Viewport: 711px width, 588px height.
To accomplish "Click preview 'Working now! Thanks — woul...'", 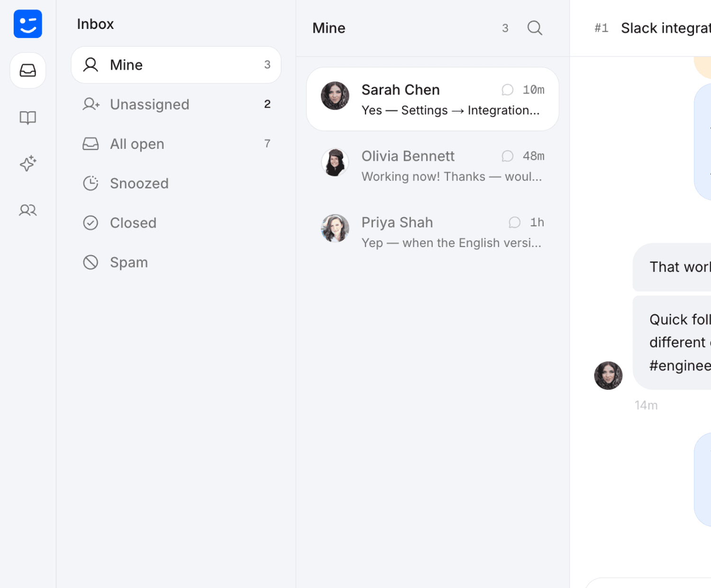I will [x=452, y=177].
